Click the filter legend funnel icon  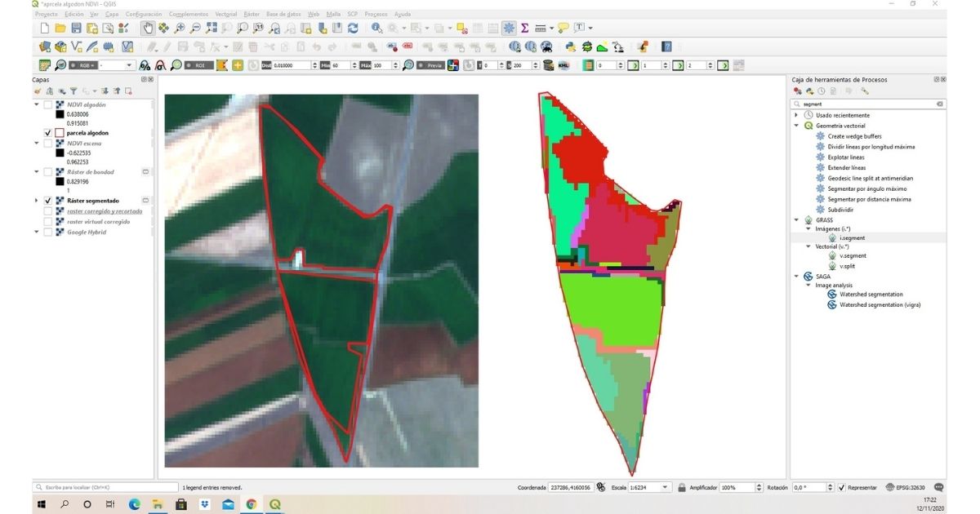point(73,91)
